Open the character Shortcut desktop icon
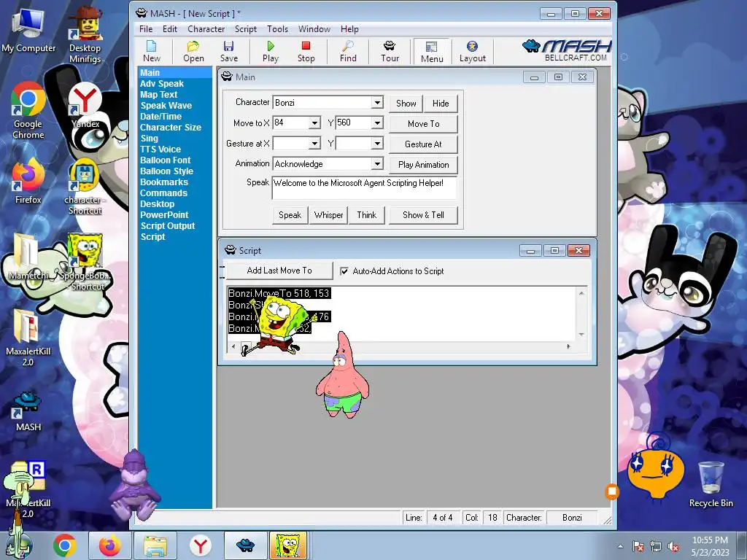This screenshot has height=560, width=747. click(x=85, y=187)
